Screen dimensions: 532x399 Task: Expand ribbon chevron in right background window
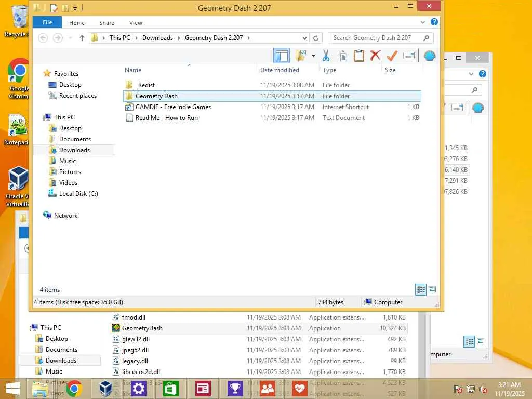(x=471, y=74)
